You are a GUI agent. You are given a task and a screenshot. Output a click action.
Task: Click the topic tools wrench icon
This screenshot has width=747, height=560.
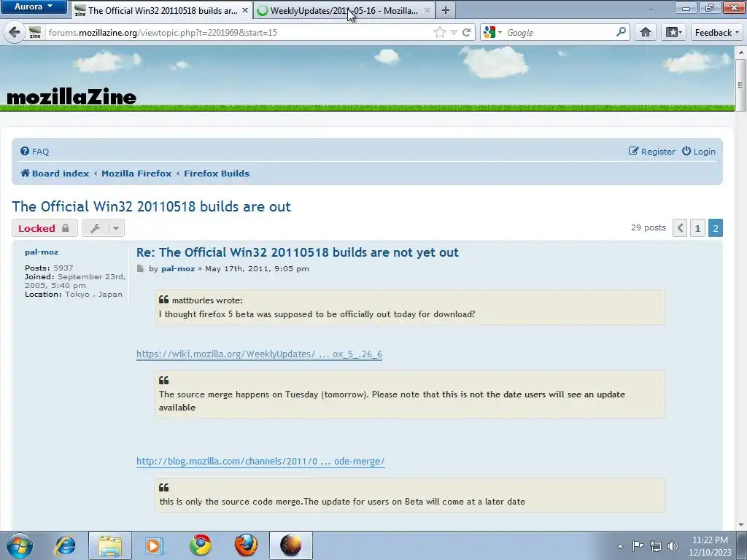point(96,228)
